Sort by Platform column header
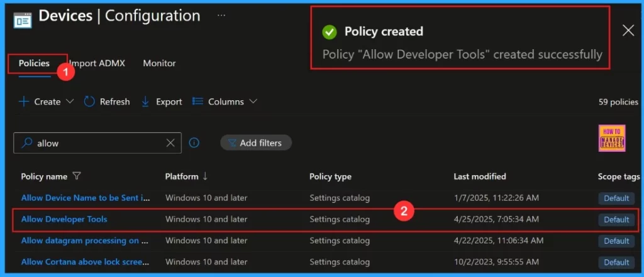The image size is (644, 277). click(182, 176)
